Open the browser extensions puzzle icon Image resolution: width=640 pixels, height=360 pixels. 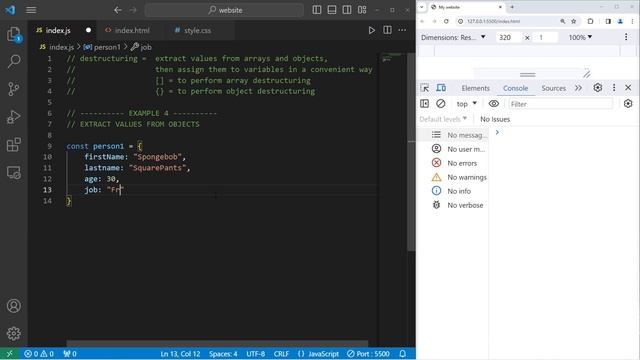590,21
